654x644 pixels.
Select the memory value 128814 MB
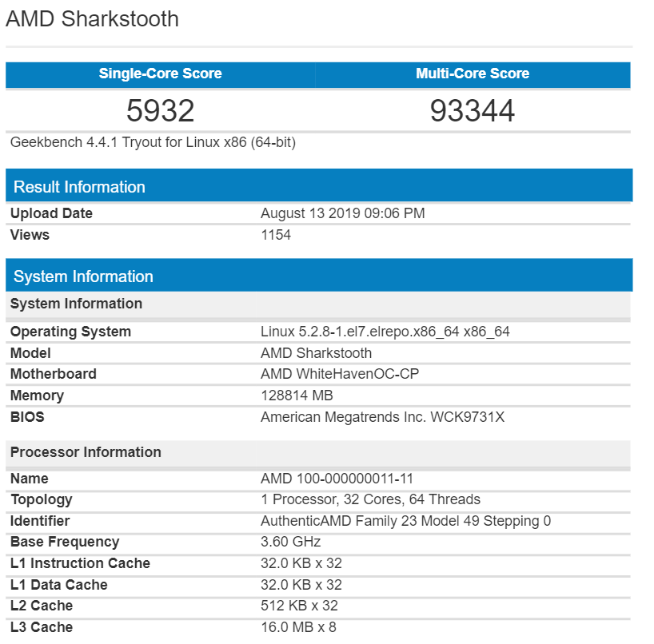pyautogui.click(x=297, y=396)
